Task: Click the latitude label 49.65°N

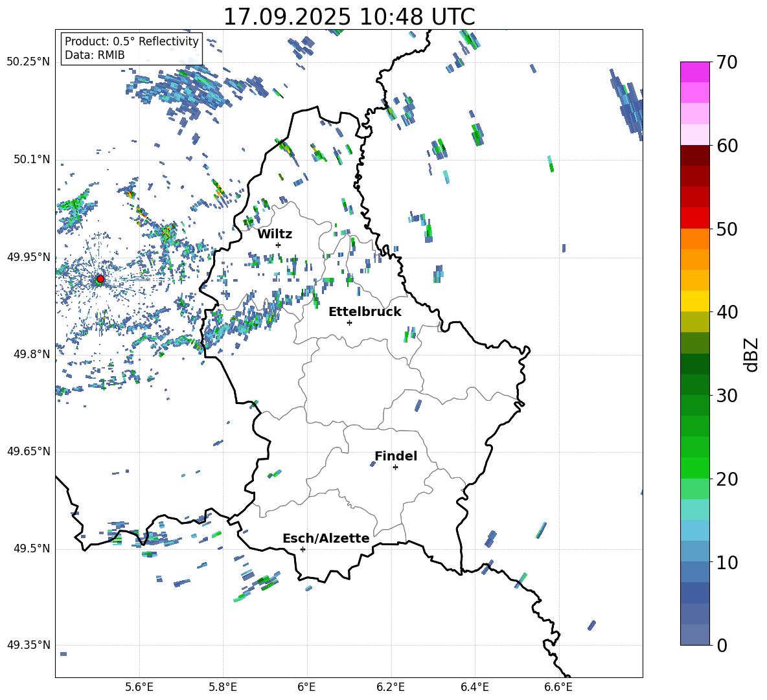Action: click(29, 451)
